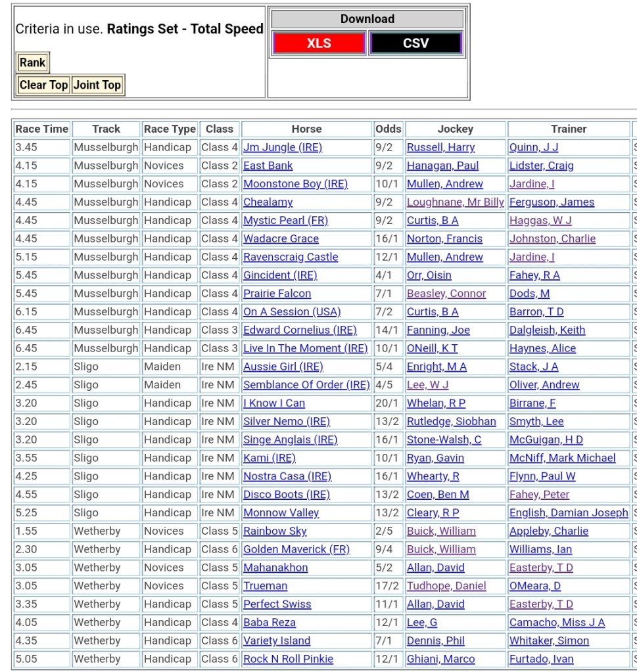This screenshot has height=672, width=637.
Task: Open jockey Fanning, Joe link
Action: coord(438,330)
